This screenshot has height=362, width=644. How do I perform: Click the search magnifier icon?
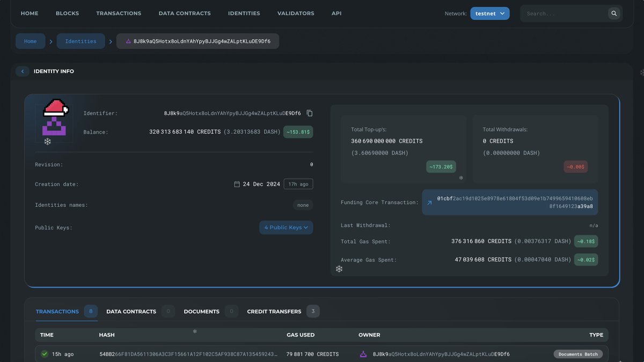(x=613, y=13)
